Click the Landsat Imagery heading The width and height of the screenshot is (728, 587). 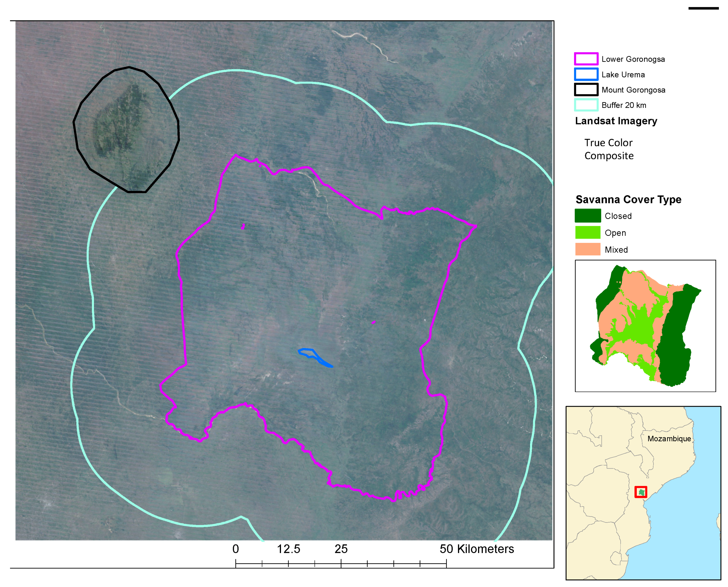click(x=616, y=121)
